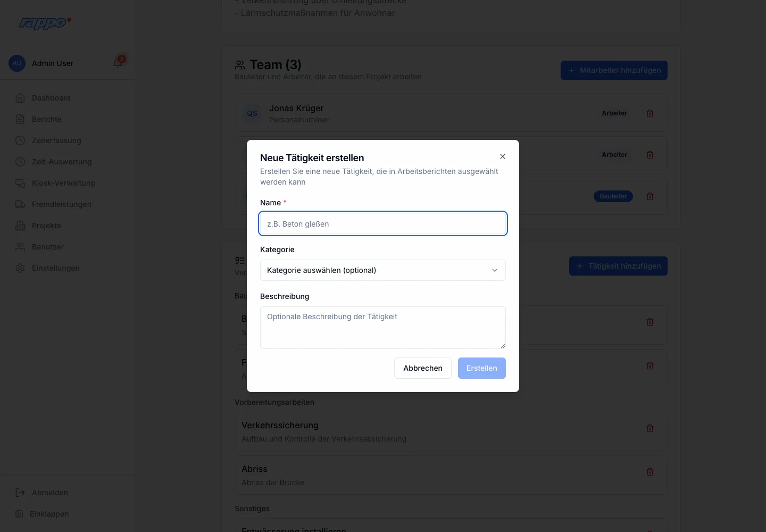Click the Sonstiges category heading
Image resolution: width=766 pixels, height=532 pixels.
[252, 509]
